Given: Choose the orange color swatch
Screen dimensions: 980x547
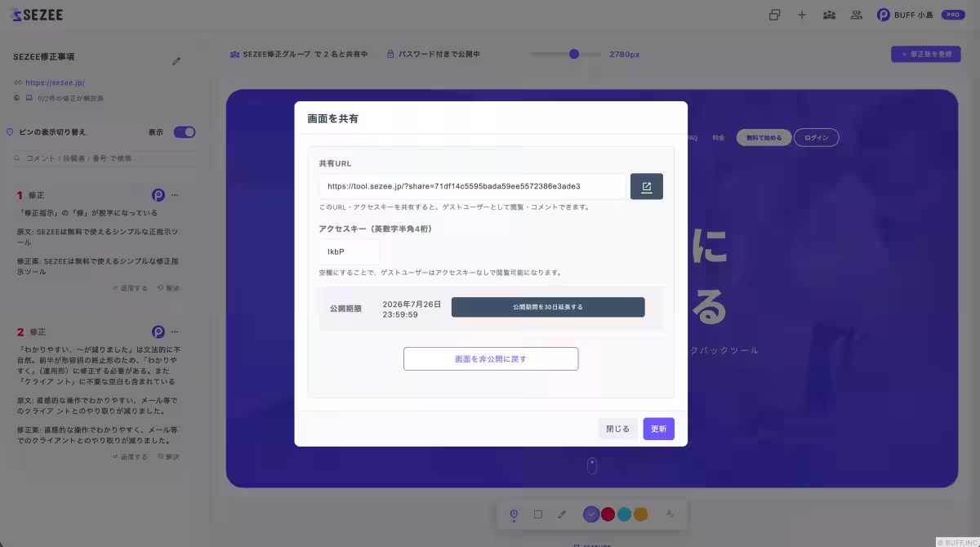Looking at the screenshot, I should (x=641, y=514).
